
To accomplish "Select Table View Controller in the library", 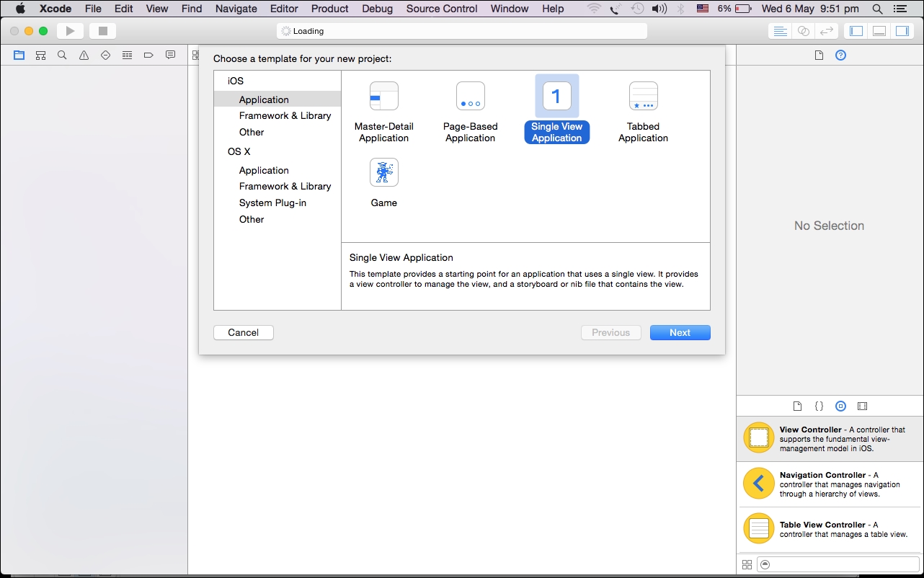I will (x=830, y=530).
